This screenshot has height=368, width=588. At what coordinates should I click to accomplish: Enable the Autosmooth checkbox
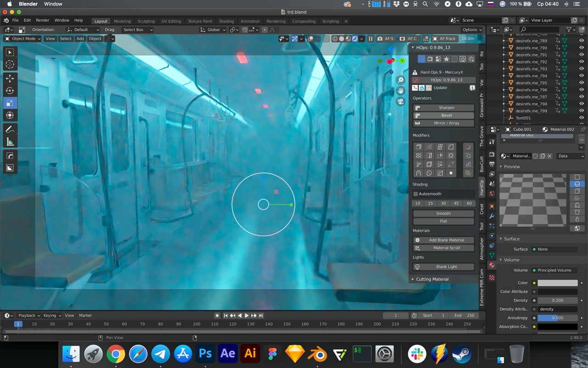pos(416,194)
